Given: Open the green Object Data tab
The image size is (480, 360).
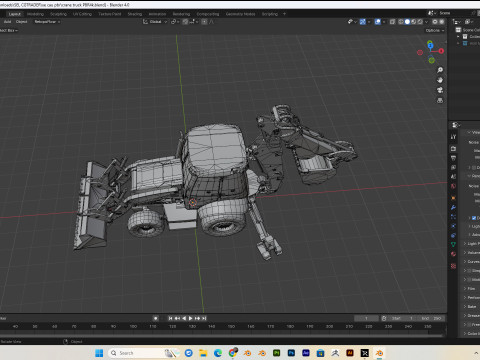Looking at the screenshot, I should [453, 244].
